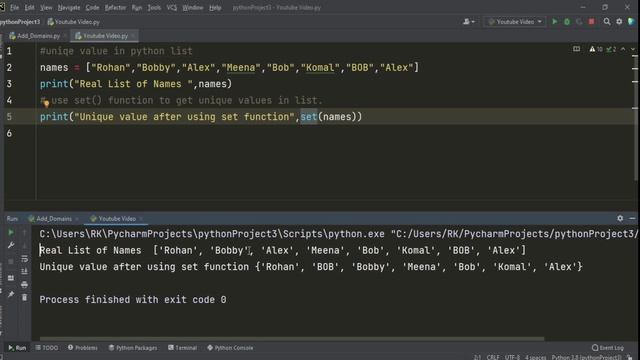Toggle scroll to end in the Run console

24,271
